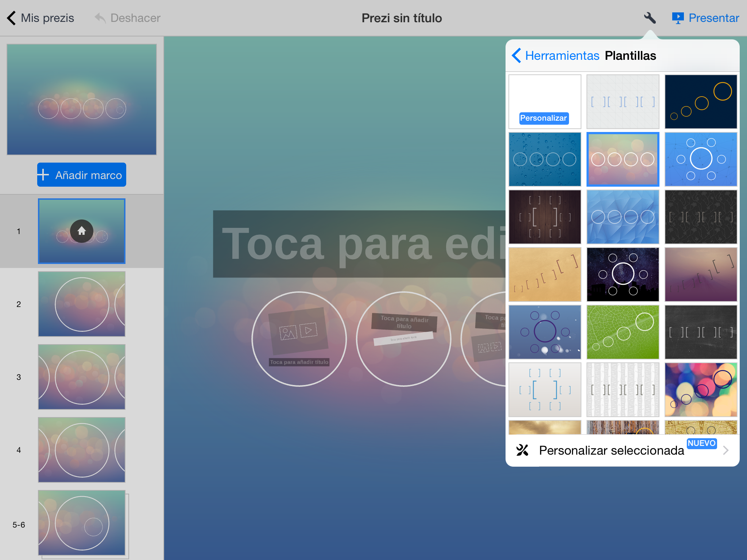Expand Personalizar seleccionada chevron arrow
This screenshot has width=747, height=560.
pyautogui.click(x=728, y=451)
